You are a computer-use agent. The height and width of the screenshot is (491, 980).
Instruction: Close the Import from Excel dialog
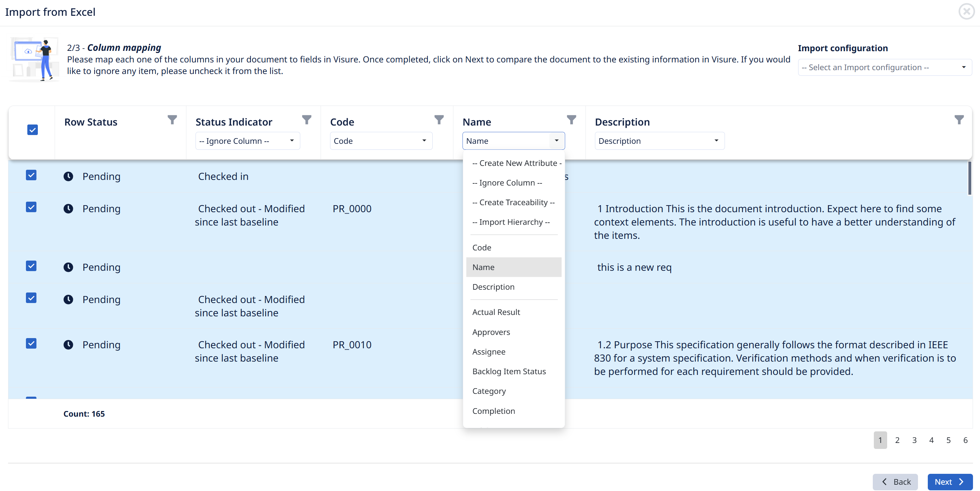pos(966,12)
